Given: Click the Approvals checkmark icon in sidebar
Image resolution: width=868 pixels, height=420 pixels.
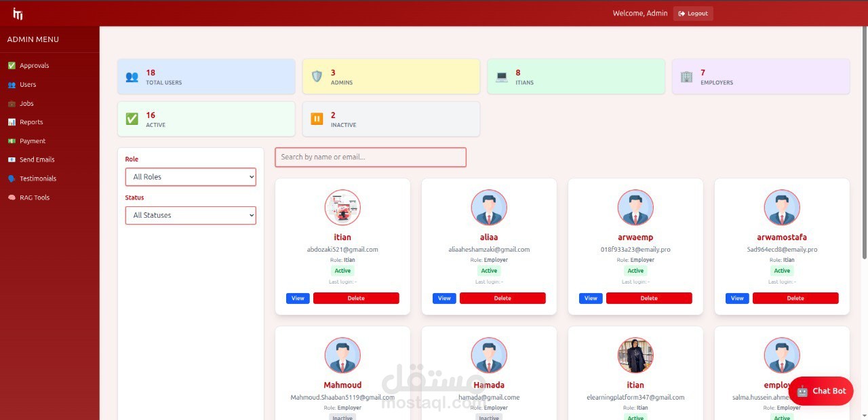Looking at the screenshot, I should (x=12, y=66).
